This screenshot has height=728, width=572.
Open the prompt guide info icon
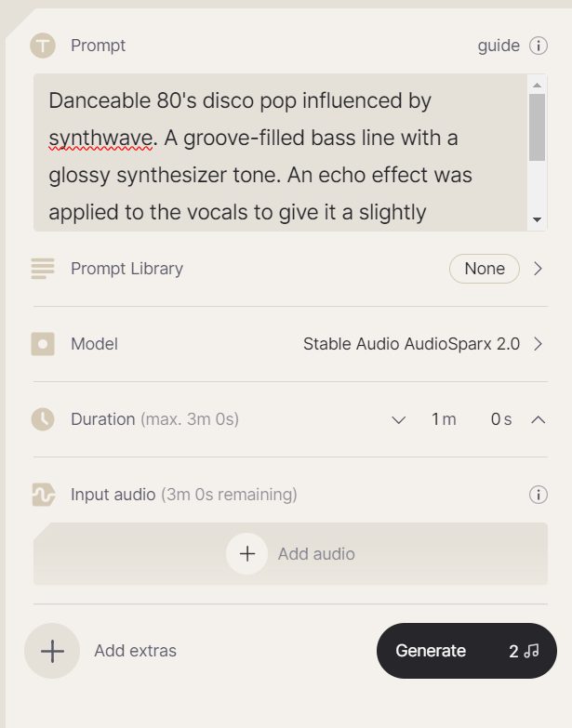[539, 46]
